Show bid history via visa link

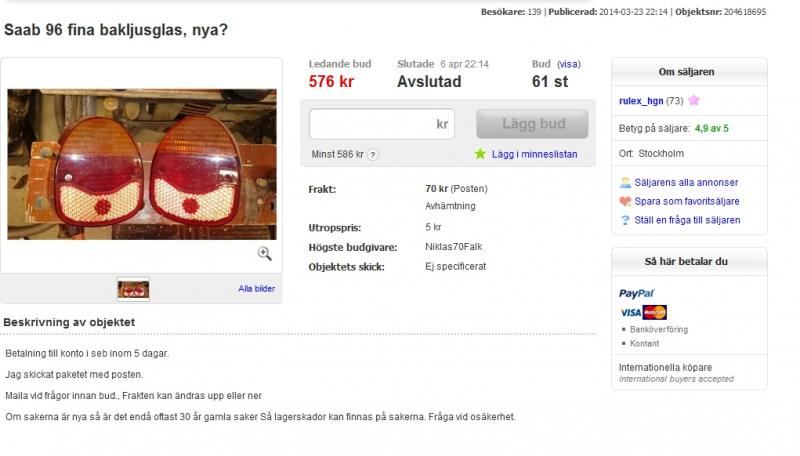point(569,64)
